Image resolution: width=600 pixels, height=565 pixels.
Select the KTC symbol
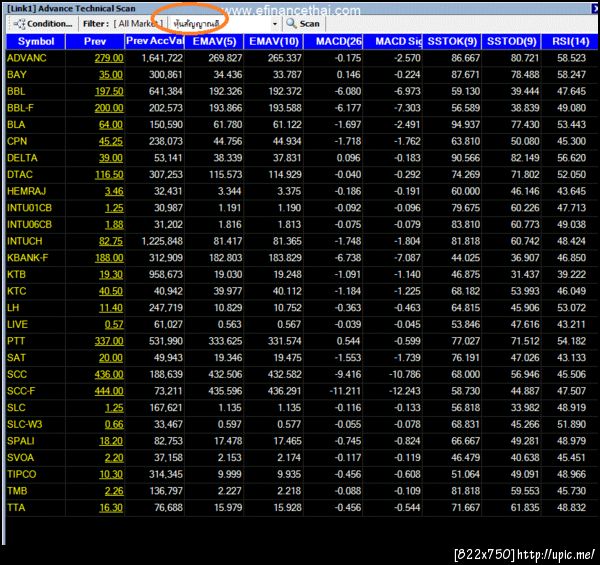coord(16,291)
